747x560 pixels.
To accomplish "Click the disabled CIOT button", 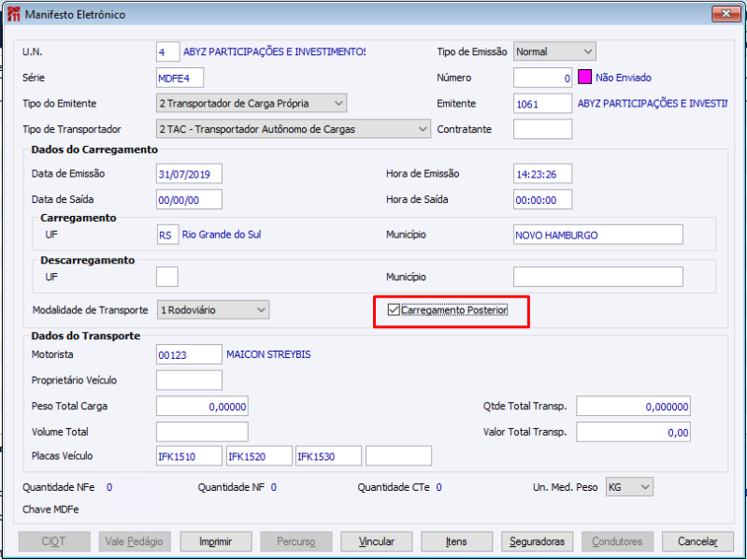I will coord(54,541).
